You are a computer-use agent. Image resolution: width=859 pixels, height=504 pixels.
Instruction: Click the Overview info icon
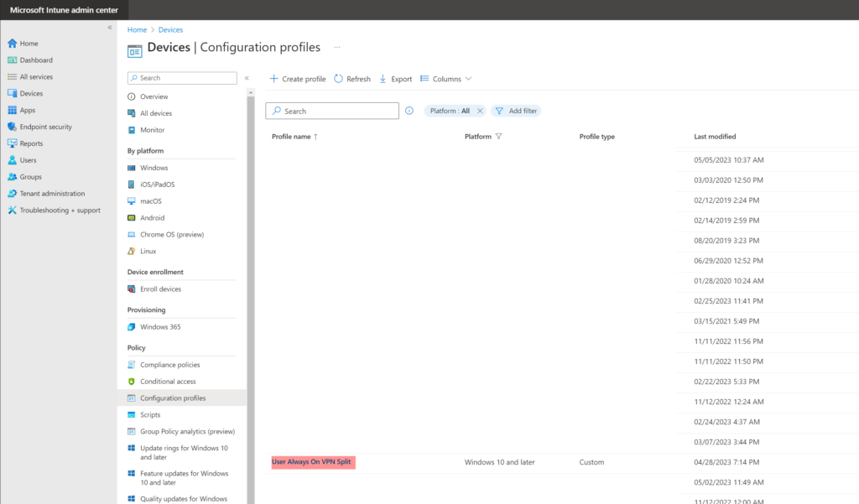click(x=132, y=96)
